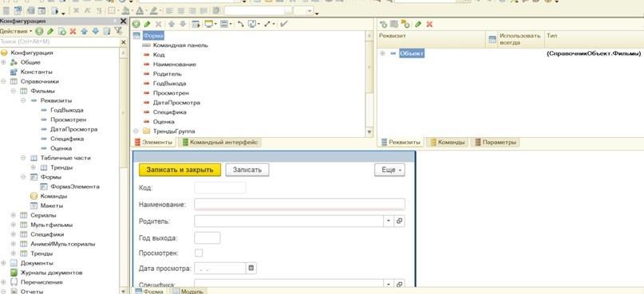Click the add column icon in the Реквизит pane
Screen dimensions: 644x294
(394, 24)
